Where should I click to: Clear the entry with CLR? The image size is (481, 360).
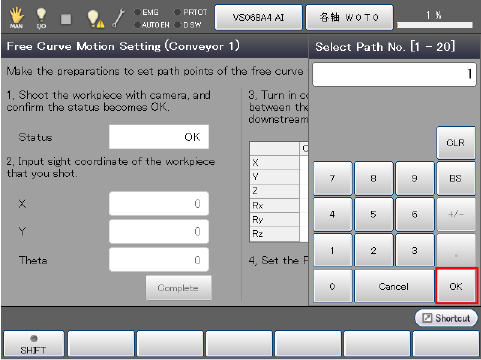pos(456,143)
